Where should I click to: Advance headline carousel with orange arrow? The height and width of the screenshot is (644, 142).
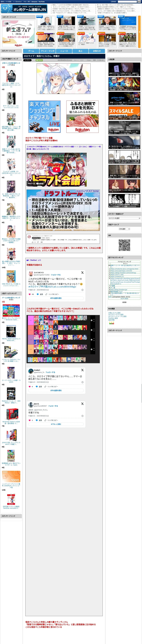(x=140, y=32)
